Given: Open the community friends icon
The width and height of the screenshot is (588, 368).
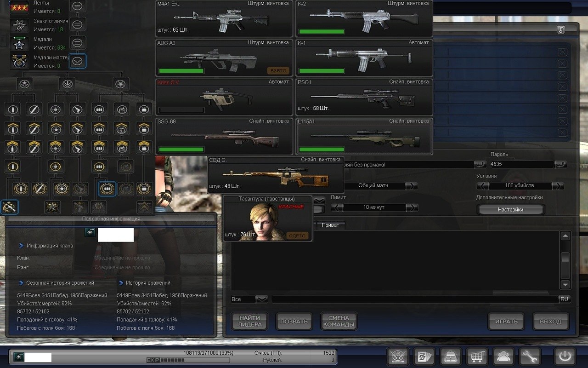Looking at the screenshot, I should (x=504, y=356).
